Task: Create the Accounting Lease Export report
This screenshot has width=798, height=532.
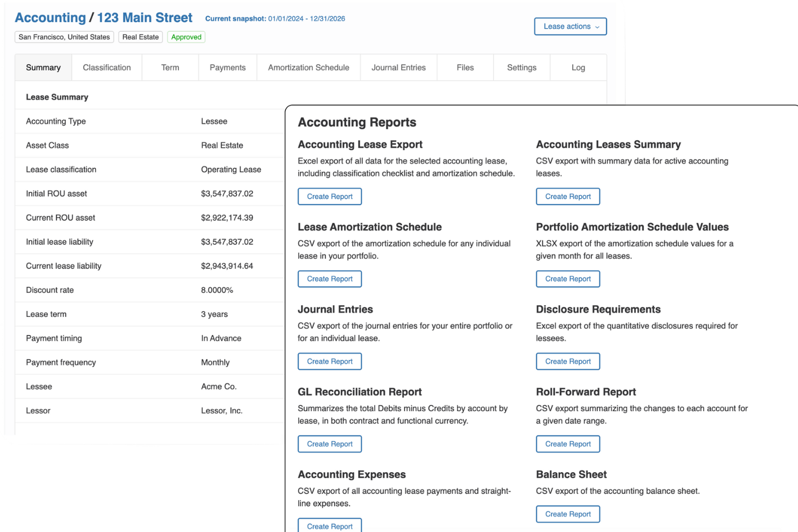Action: pyautogui.click(x=329, y=197)
